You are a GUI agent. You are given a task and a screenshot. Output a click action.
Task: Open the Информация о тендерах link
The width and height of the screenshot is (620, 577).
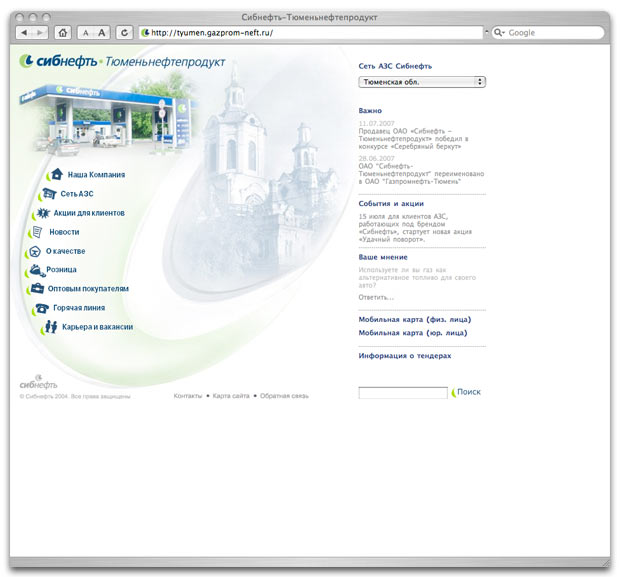(x=405, y=355)
